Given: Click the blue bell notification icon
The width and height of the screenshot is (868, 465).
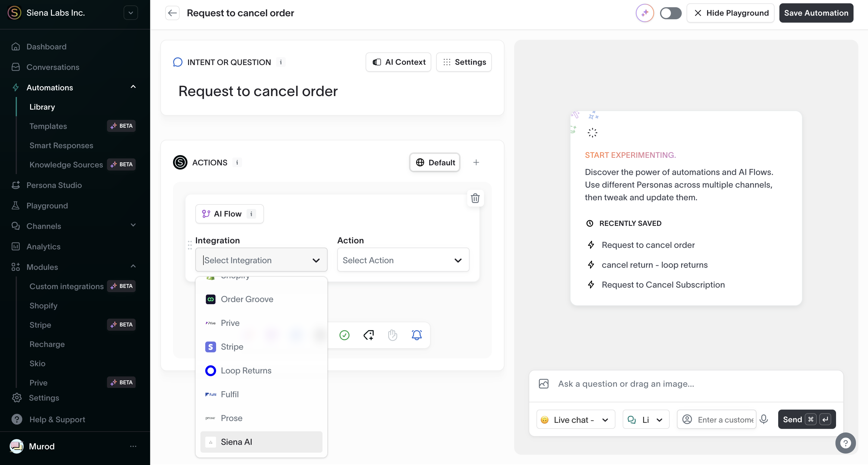Looking at the screenshot, I should pos(417,335).
